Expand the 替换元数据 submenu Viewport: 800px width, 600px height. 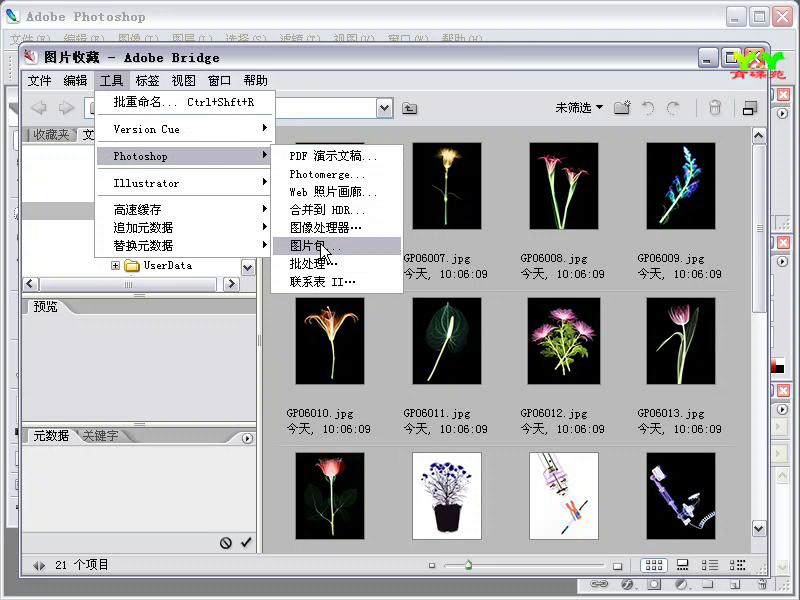click(x=184, y=245)
